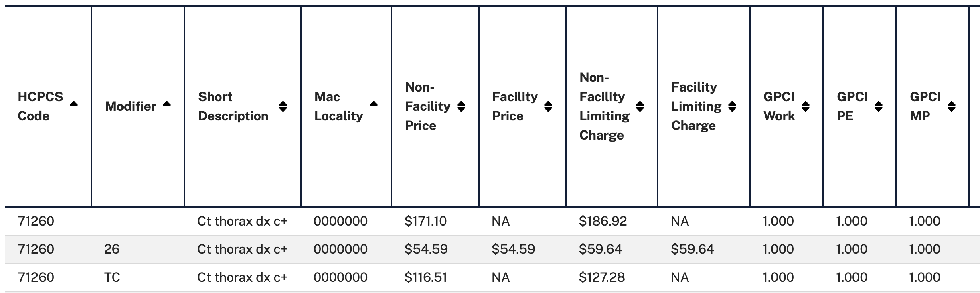Sort by Non-Facility Limiting Charge icon

(x=640, y=106)
